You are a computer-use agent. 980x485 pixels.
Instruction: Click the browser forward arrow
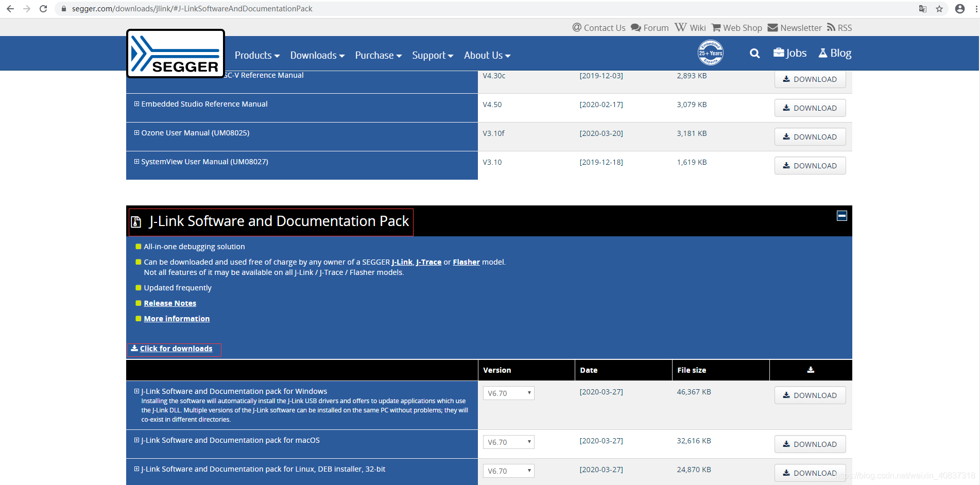(27, 9)
